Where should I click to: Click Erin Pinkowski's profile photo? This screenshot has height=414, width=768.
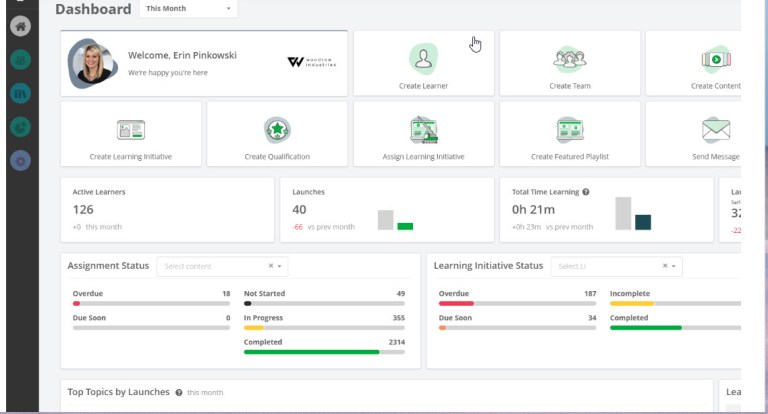pyautogui.click(x=94, y=62)
